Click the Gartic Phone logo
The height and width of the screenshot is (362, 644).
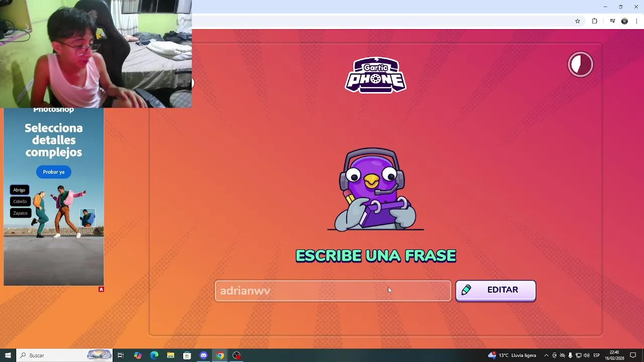click(x=375, y=75)
